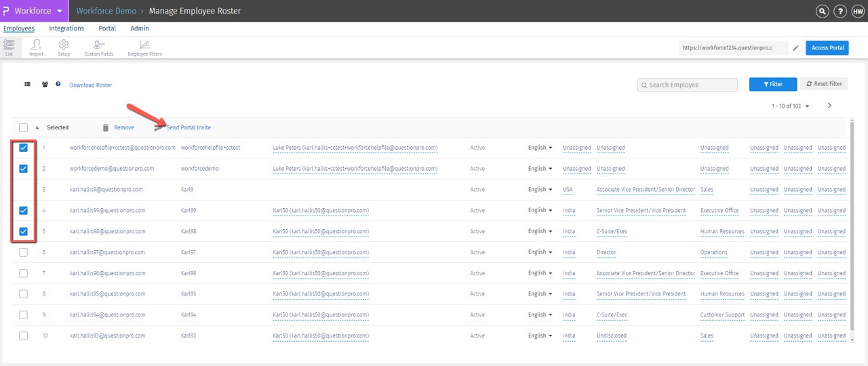
Task: Check the karl.hallis94 row checkbox
Action: (x=24, y=315)
